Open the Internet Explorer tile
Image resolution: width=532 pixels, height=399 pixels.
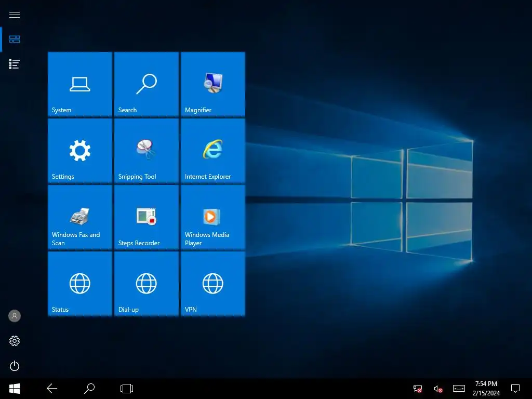pos(212,151)
